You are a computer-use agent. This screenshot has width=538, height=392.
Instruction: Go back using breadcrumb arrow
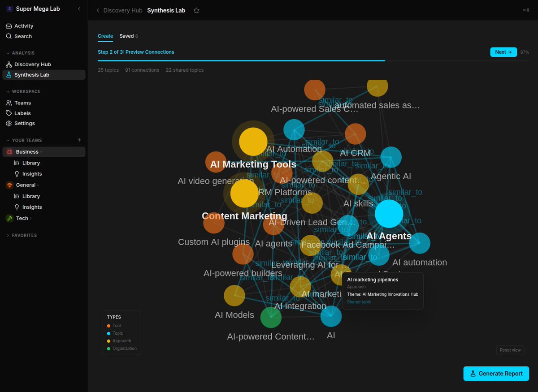98,10
